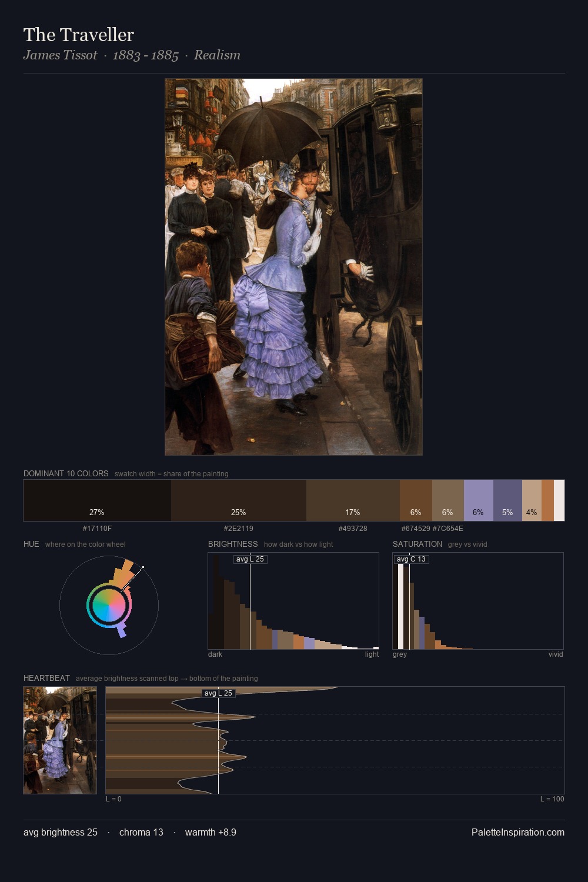Click the "light" axis label
The width and height of the screenshot is (588, 882).
(x=372, y=654)
